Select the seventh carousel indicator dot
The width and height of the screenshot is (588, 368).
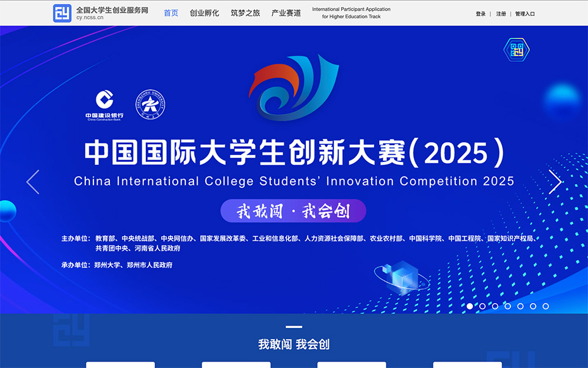pos(546,306)
